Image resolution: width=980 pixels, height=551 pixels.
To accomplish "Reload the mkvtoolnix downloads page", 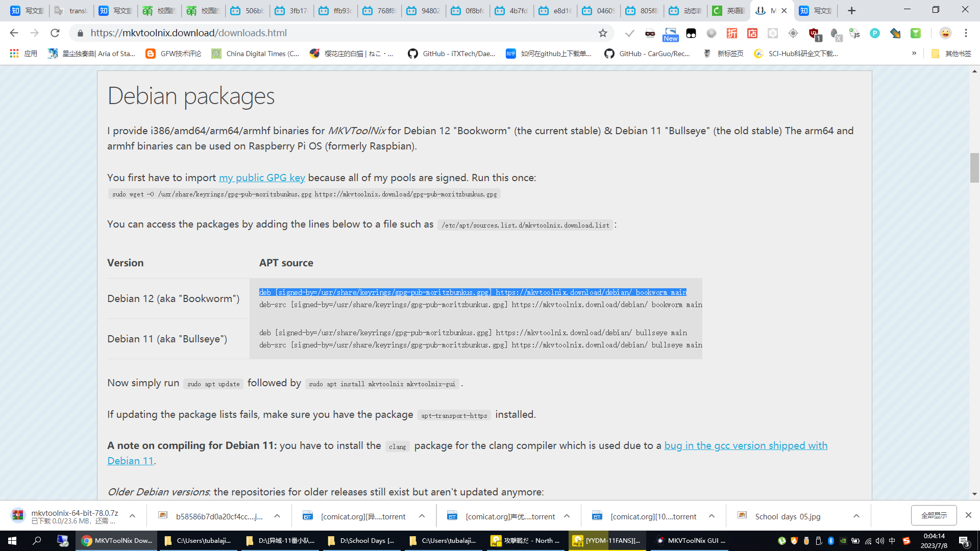I will [x=55, y=33].
